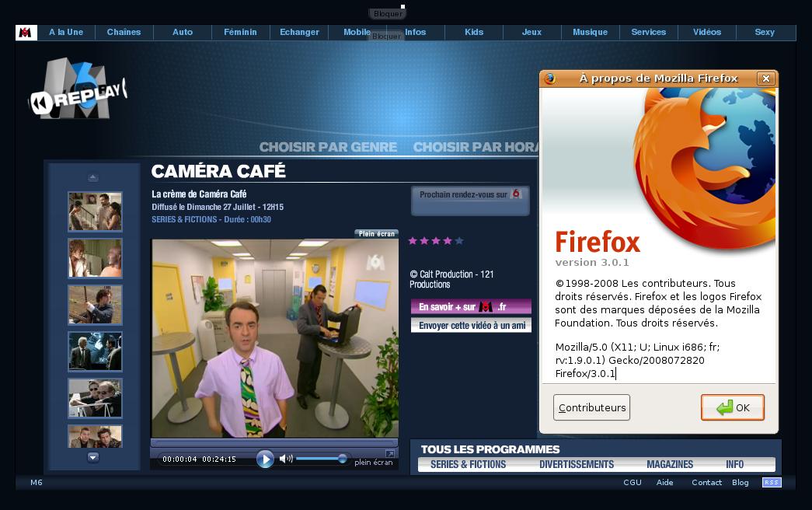Choose 'CHOISIR PAR GENRE' tab
The image size is (812, 510).
click(329, 147)
